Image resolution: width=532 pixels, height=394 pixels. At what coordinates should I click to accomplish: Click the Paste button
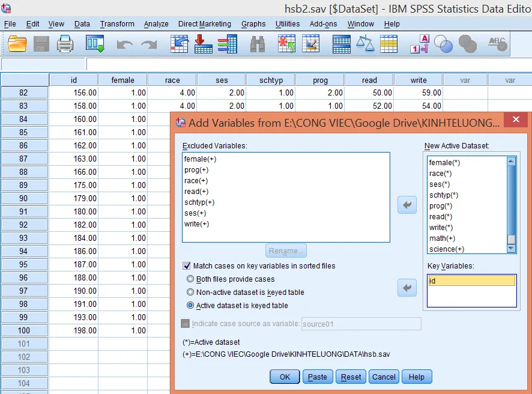point(317,377)
